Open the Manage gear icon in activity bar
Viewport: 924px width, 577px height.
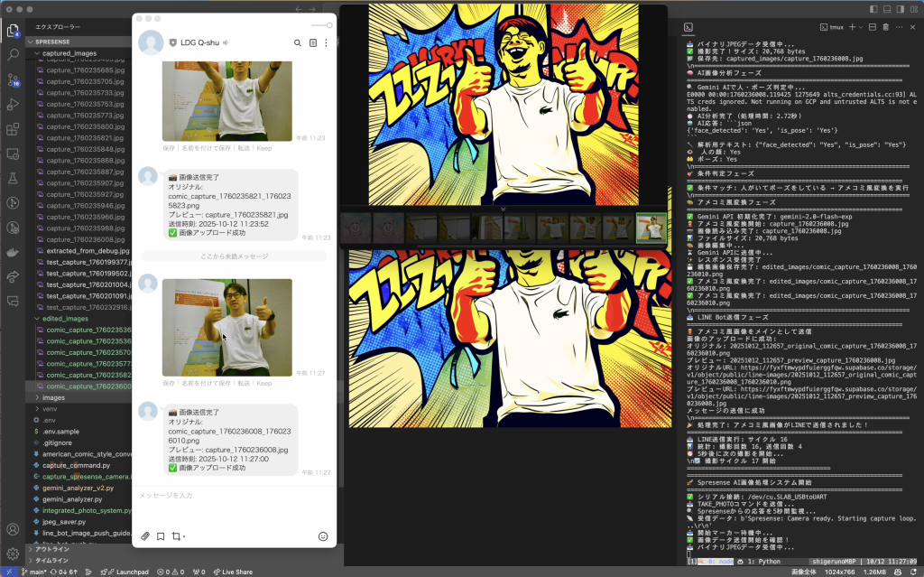[14, 553]
